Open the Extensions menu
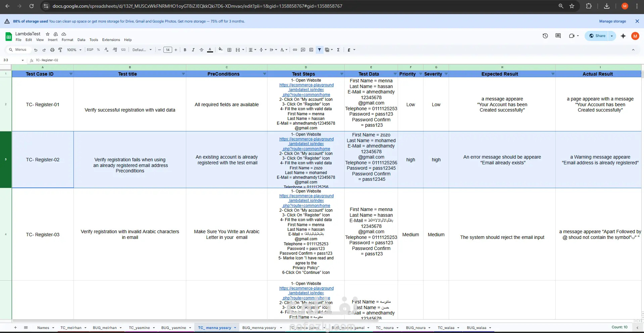Screen dimensions: 644x333 click(111, 40)
